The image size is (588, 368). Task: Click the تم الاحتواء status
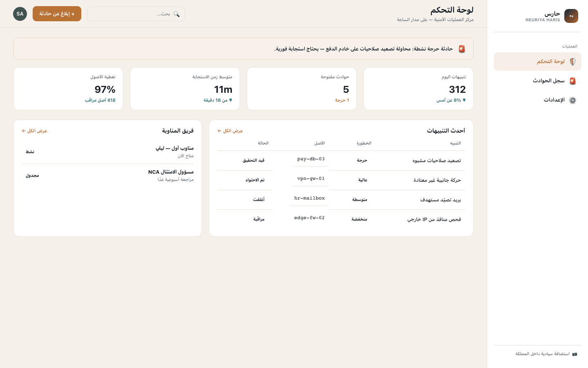click(255, 180)
